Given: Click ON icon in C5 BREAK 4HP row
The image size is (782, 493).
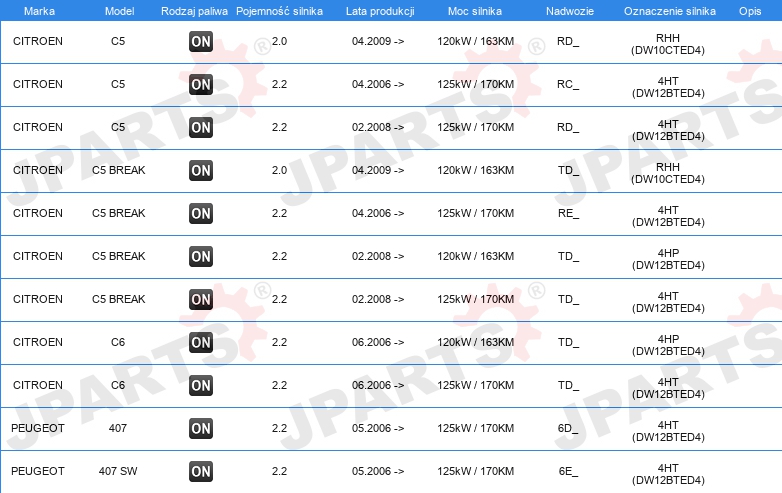Looking at the screenshot, I should point(201,256).
